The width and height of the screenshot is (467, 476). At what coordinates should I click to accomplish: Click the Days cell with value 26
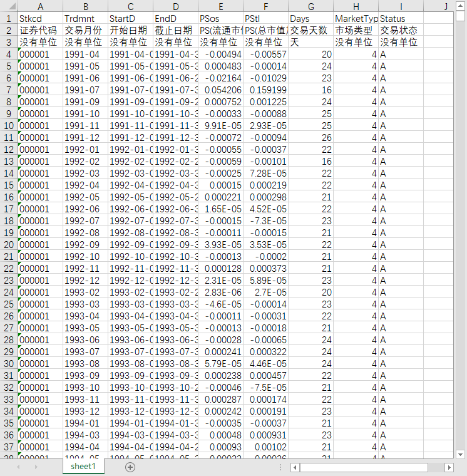(x=310, y=138)
